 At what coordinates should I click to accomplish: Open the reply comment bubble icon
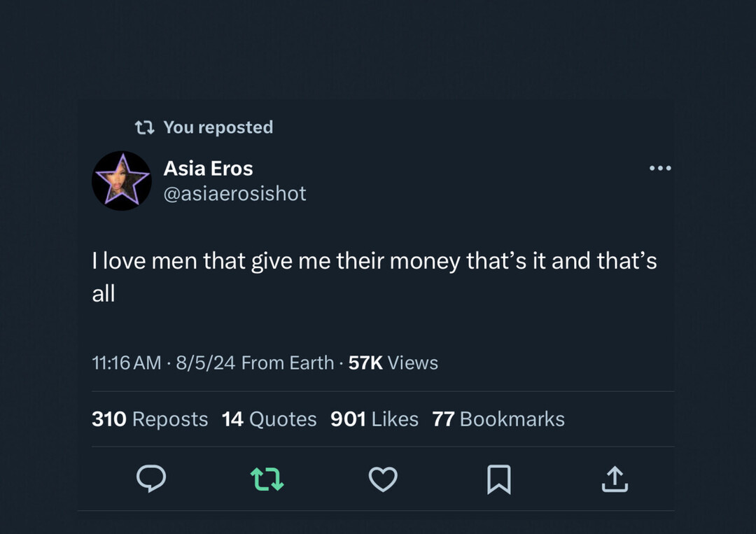[x=150, y=479]
